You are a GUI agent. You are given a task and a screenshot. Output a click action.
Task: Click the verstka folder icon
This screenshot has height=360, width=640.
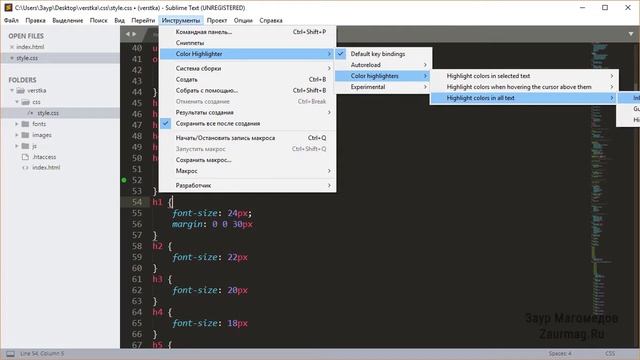(21, 91)
